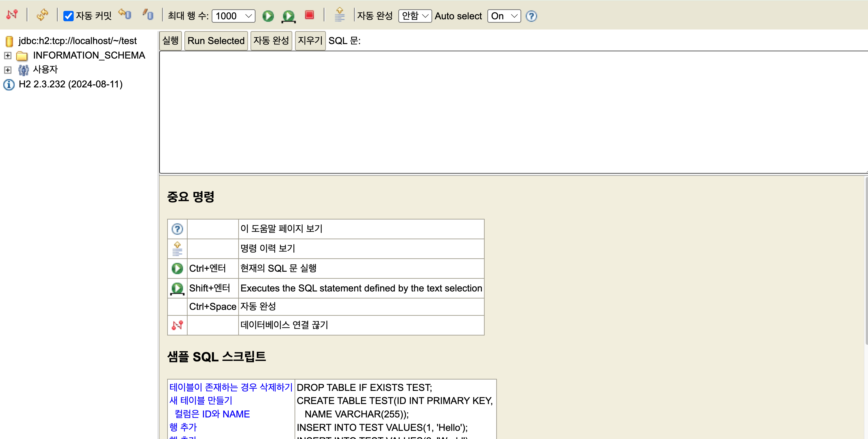Screen dimensions: 868x439
Task: Open the help question mark icon
Action: pos(531,16)
